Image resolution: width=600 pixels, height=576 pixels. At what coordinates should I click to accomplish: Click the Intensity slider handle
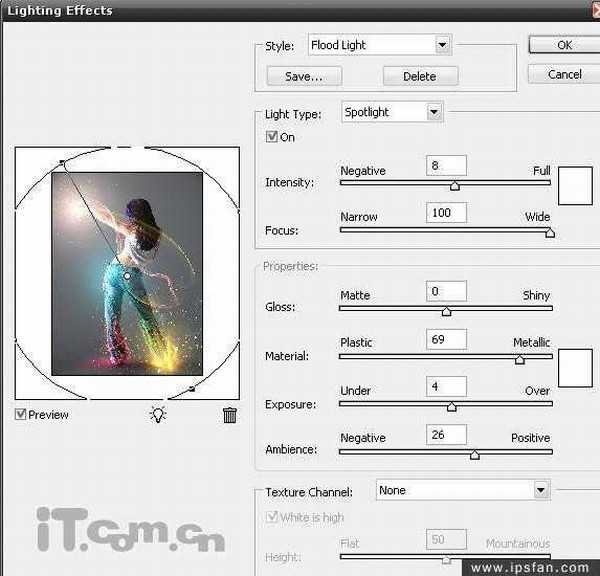click(455, 186)
